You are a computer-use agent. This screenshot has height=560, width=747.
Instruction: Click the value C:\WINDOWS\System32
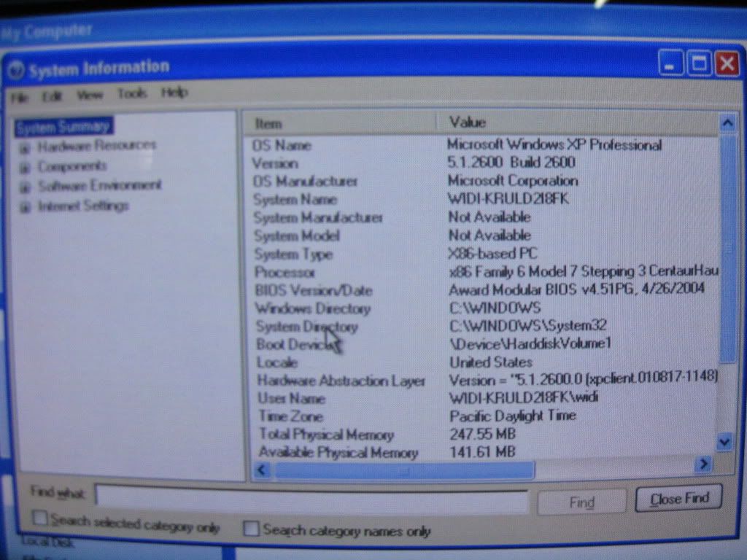coord(528,326)
